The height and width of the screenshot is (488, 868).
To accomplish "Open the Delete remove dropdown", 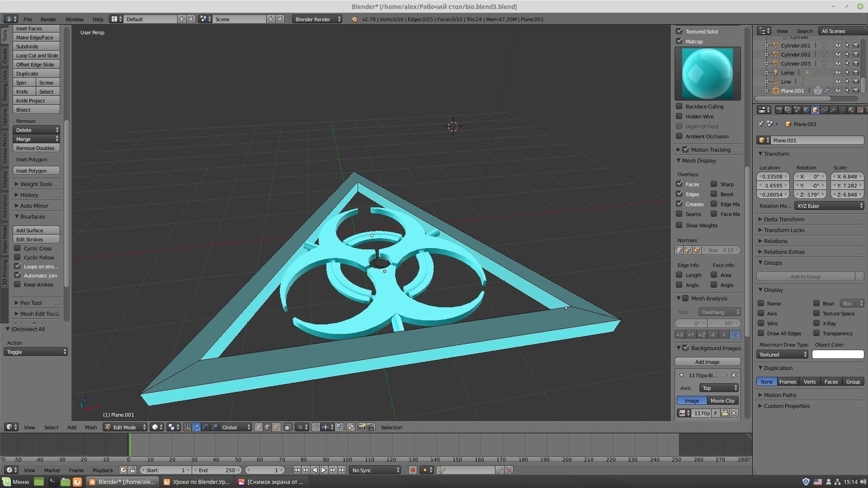I will point(37,130).
